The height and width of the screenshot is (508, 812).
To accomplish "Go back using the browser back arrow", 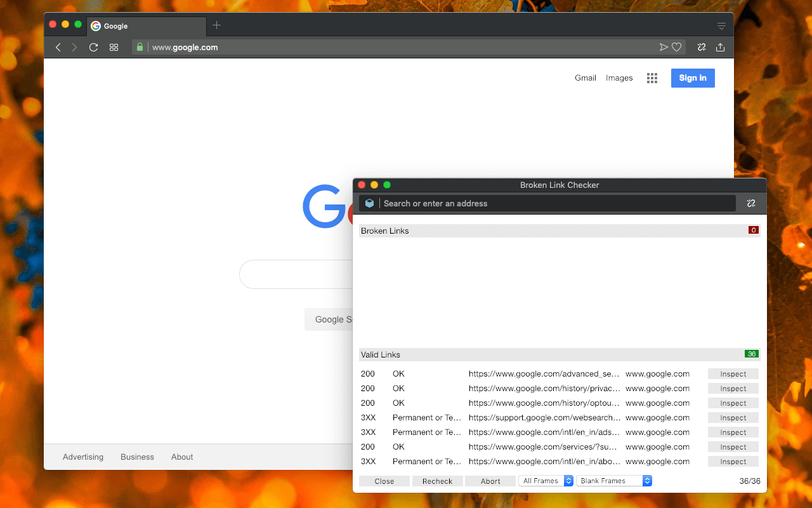I will tap(58, 47).
